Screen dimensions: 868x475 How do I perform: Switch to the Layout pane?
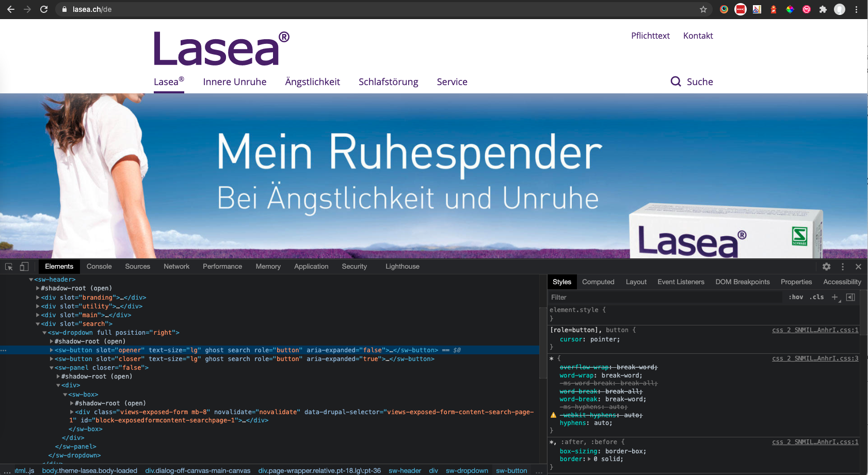[636, 282]
